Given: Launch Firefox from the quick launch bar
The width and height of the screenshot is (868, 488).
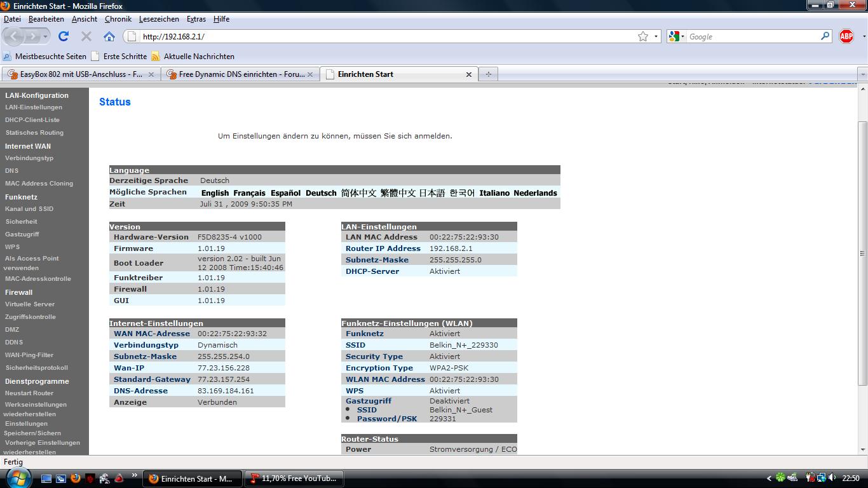Looking at the screenshot, I should [76, 478].
